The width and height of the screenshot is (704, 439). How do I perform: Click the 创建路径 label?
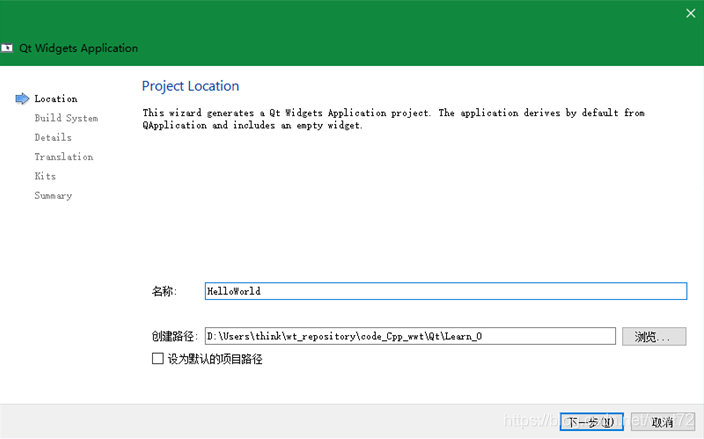point(174,336)
